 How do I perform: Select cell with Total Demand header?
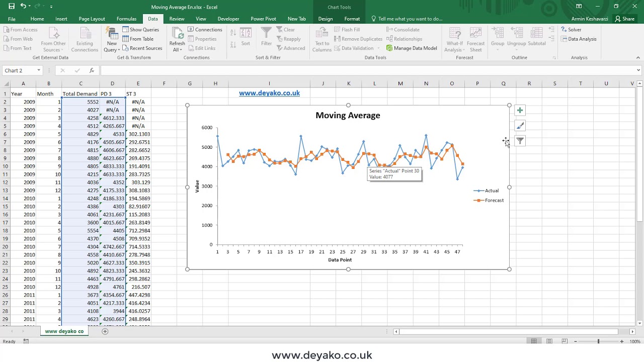80,94
